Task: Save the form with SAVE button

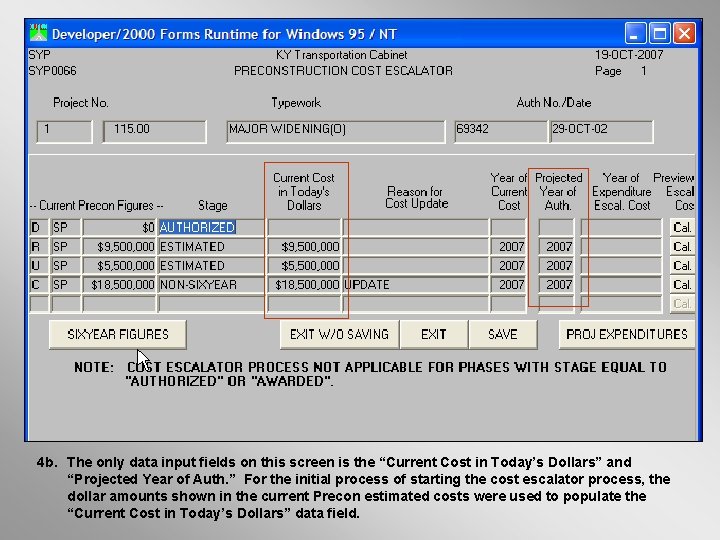Action: pyautogui.click(x=502, y=334)
